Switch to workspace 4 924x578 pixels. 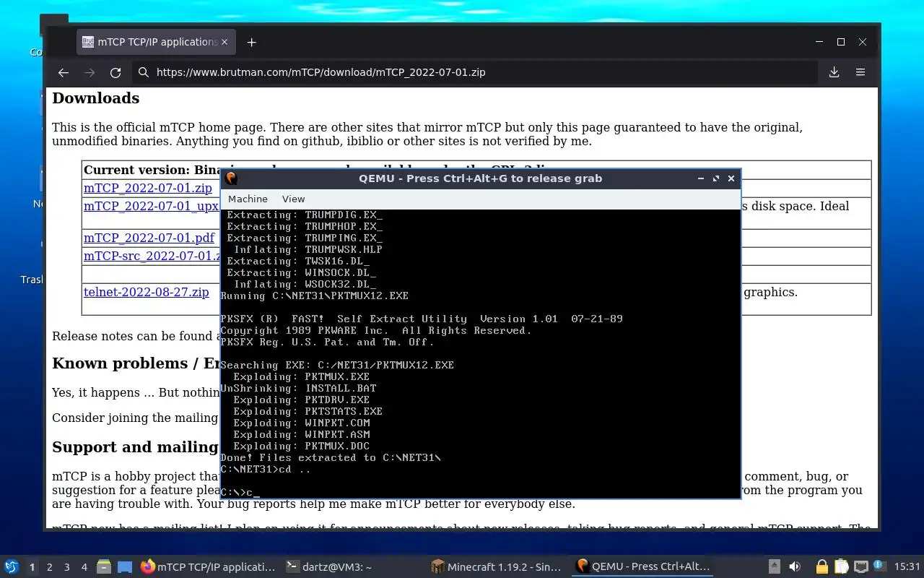click(84, 567)
